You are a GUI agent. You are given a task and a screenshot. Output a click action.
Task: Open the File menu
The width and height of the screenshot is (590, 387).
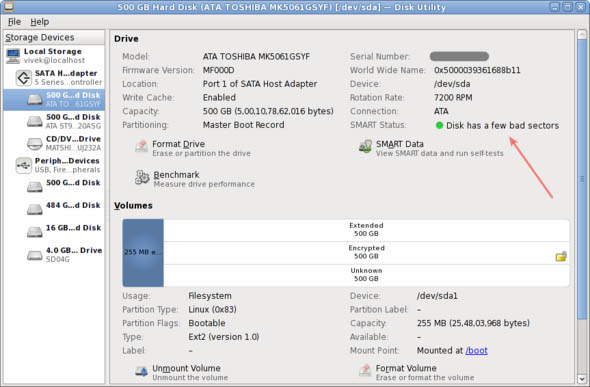pos(14,22)
